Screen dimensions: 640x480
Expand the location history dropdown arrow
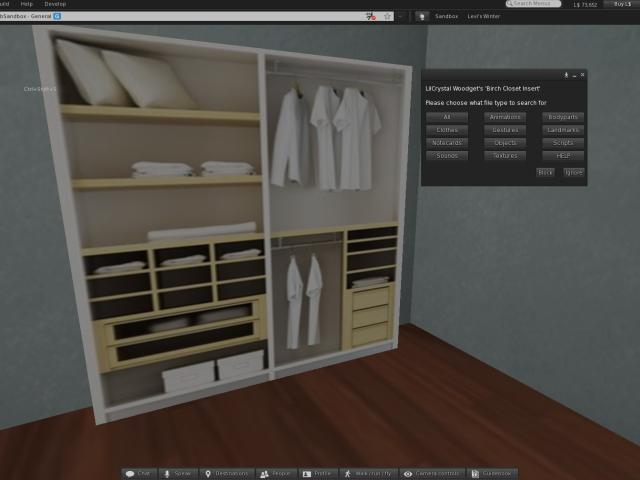(x=400, y=16)
